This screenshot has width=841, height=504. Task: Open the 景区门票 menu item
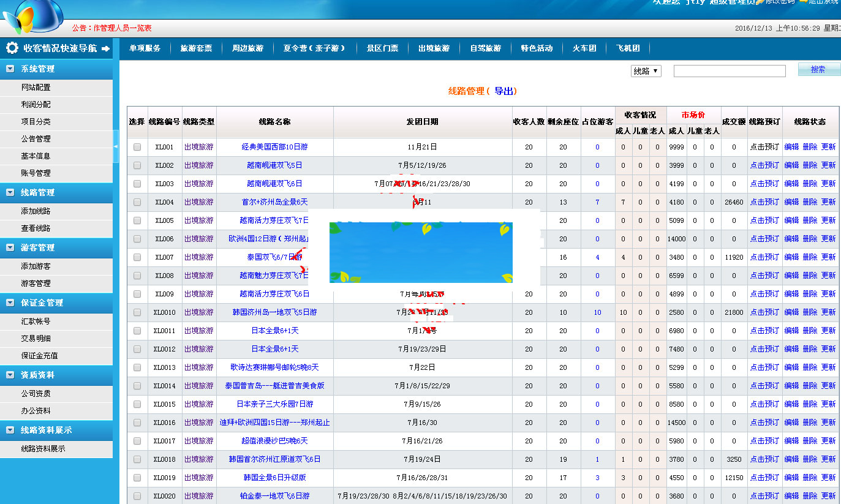(x=382, y=47)
